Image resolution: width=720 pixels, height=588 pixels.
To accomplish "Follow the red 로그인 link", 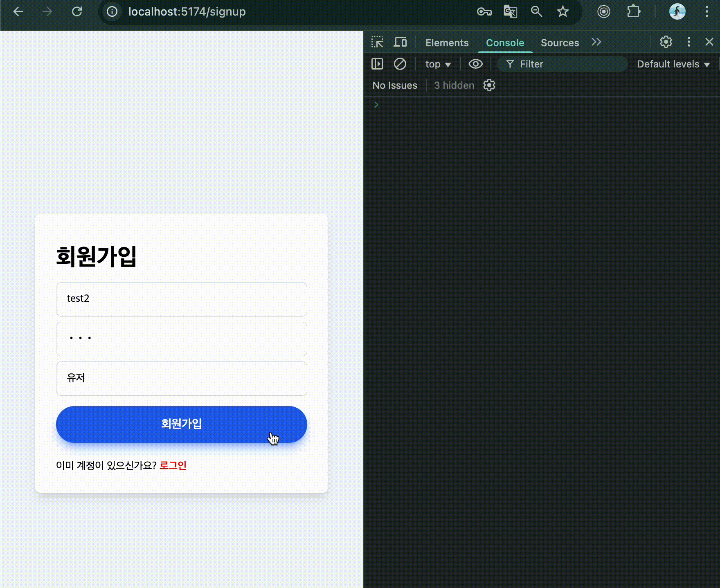I will pos(173,465).
